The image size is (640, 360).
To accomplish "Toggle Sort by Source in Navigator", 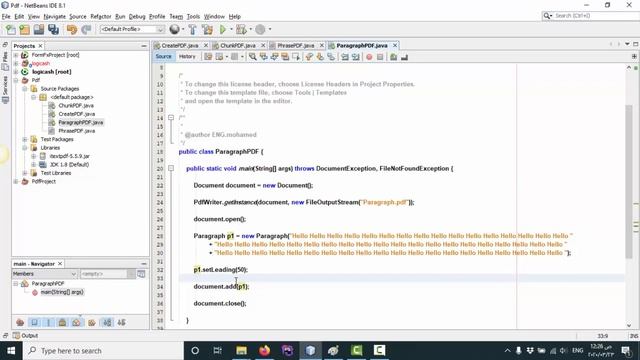I will [121, 322].
